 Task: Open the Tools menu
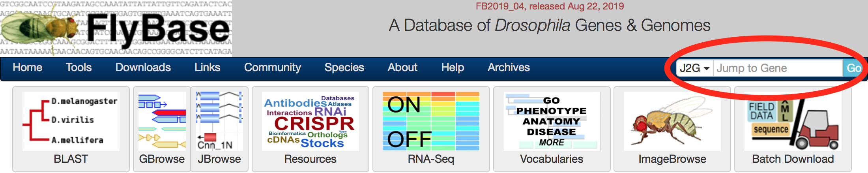point(79,68)
